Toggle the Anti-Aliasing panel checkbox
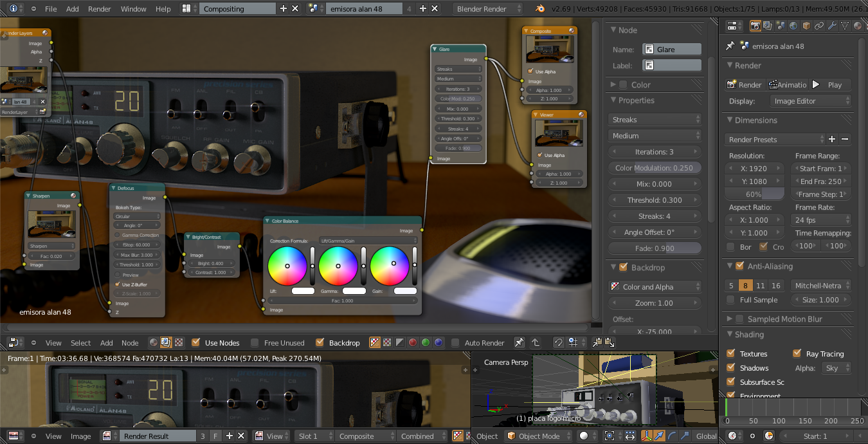This screenshot has height=444, width=868. 739,266
